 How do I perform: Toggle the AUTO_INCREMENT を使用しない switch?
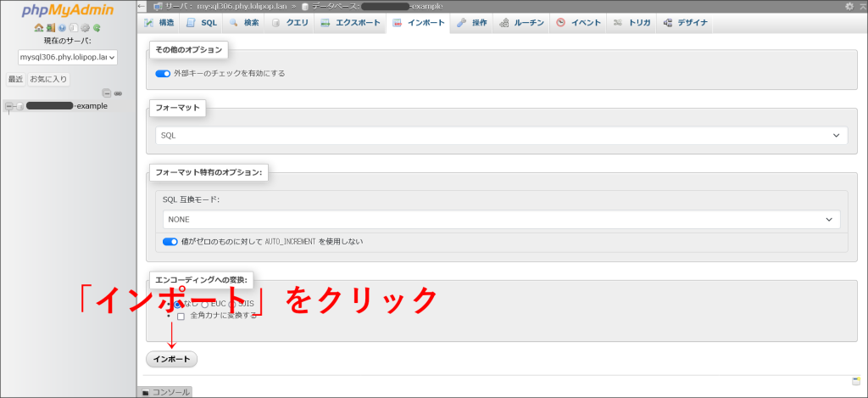click(170, 242)
